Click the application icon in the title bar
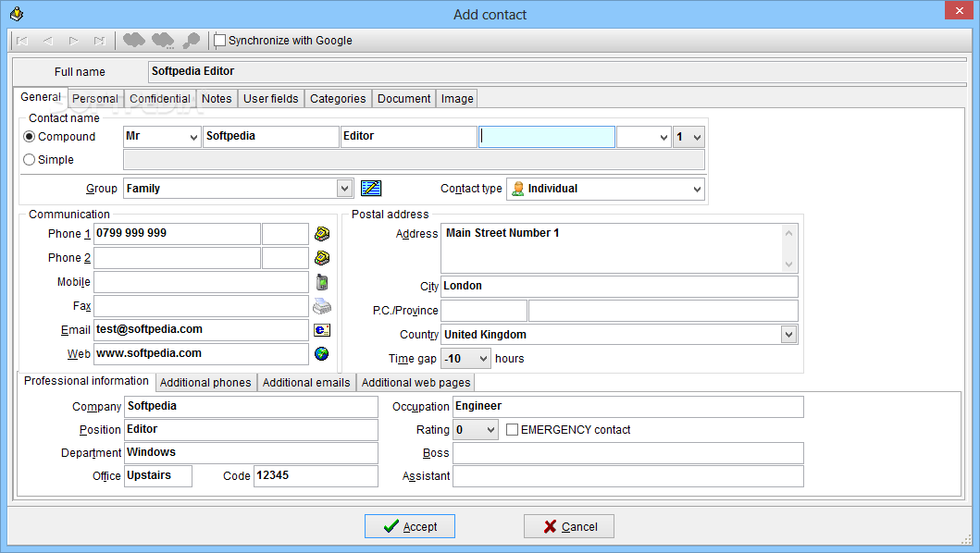This screenshot has width=980, height=553. (17, 14)
